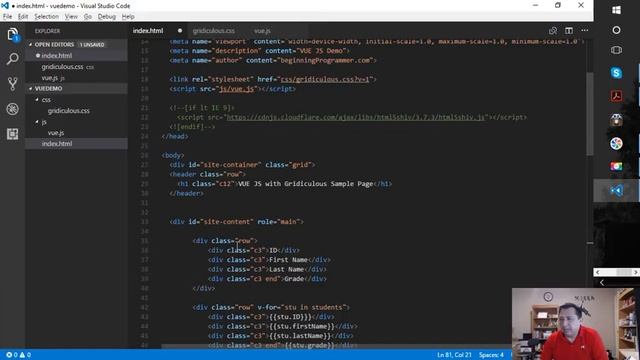Select index.html in Open Editors list
The width and height of the screenshot is (640, 360).
(x=57, y=56)
